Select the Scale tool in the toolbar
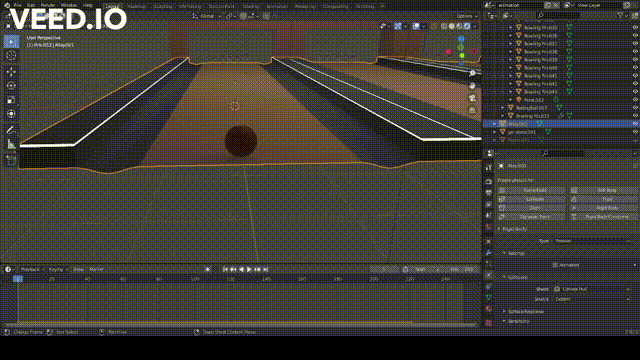Image resolution: width=640 pixels, height=360 pixels. [x=11, y=100]
